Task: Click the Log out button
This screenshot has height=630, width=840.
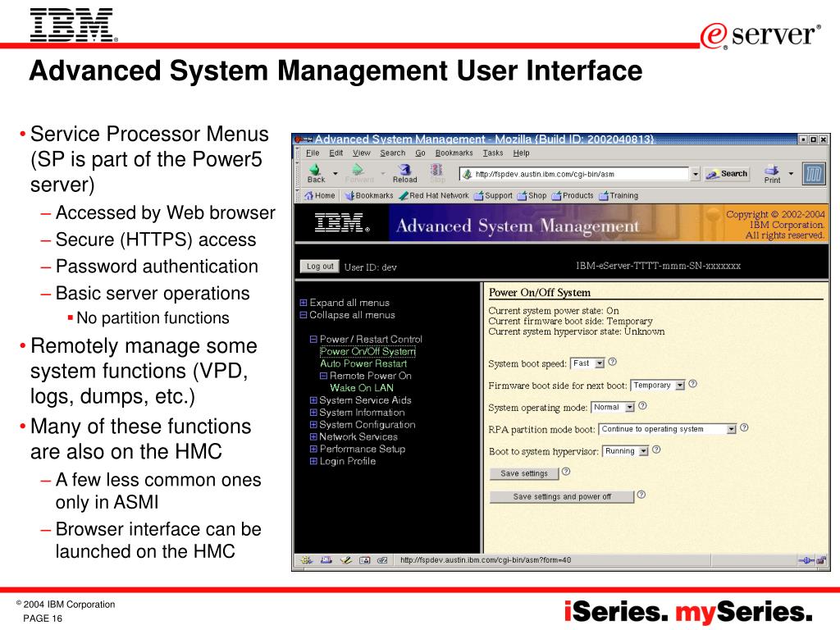Action: (320, 267)
